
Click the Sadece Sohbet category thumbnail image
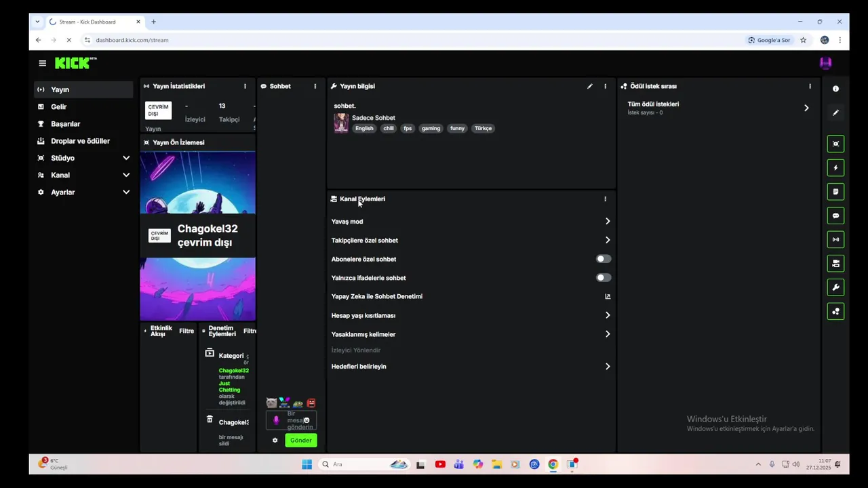point(341,123)
